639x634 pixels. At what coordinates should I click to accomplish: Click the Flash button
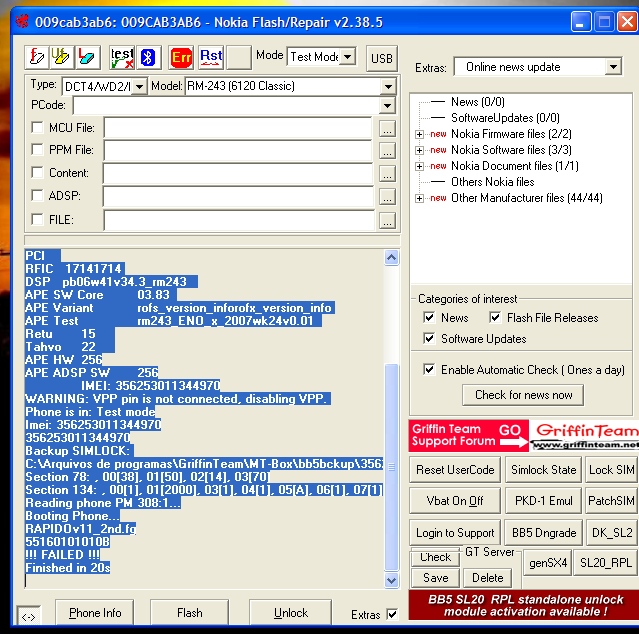189,613
